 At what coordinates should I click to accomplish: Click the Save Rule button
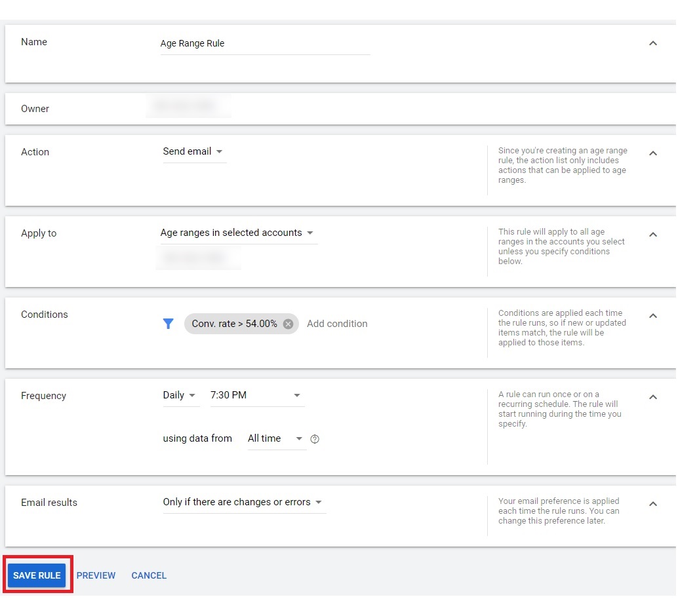click(x=37, y=575)
